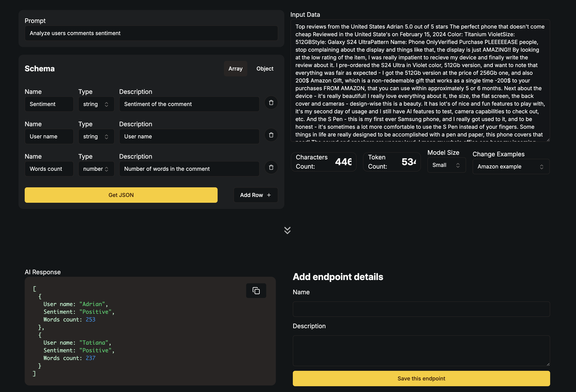
Task: Edit the Number of words description field
Action: 189,169
